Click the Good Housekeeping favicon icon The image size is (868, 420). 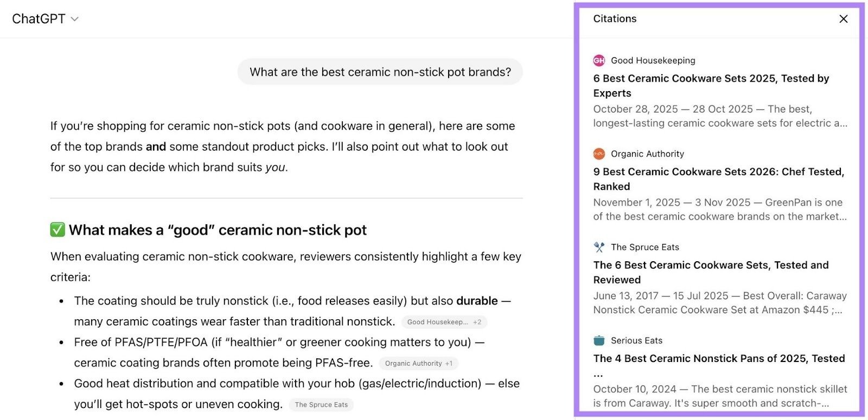599,61
